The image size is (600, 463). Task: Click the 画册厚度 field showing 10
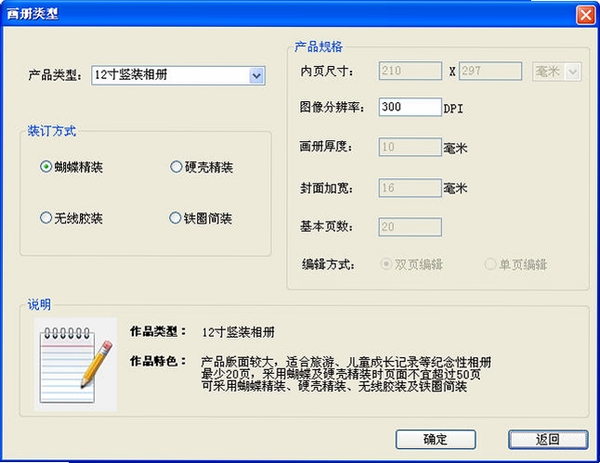(x=410, y=147)
